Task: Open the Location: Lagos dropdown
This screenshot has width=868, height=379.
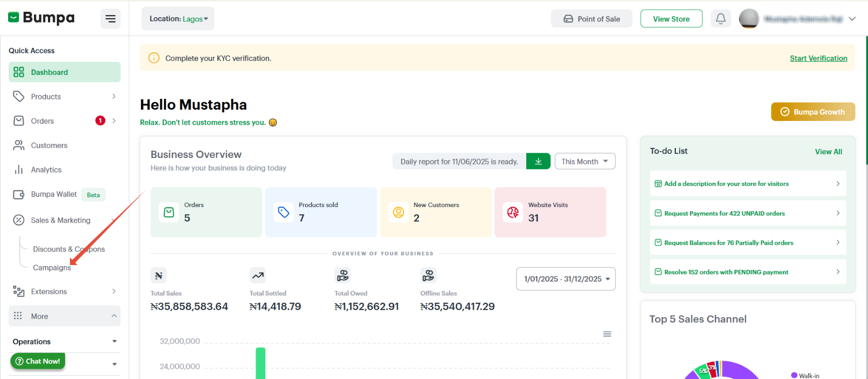Action: [x=178, y=19]
